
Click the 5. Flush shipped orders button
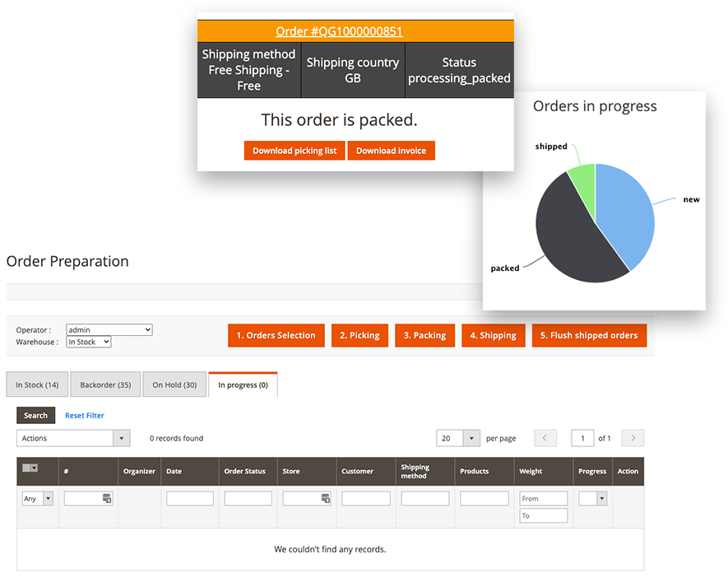(589, 335)
